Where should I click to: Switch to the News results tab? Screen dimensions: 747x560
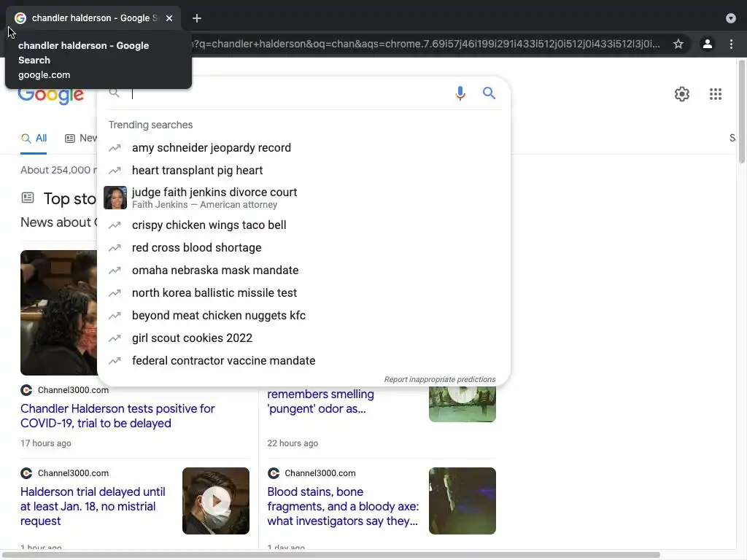click(80, 138)
